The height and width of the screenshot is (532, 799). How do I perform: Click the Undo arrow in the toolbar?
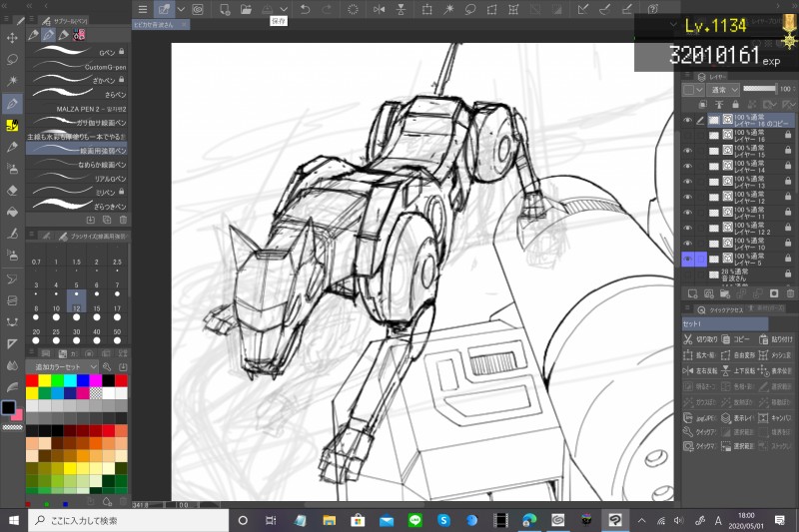306,9
